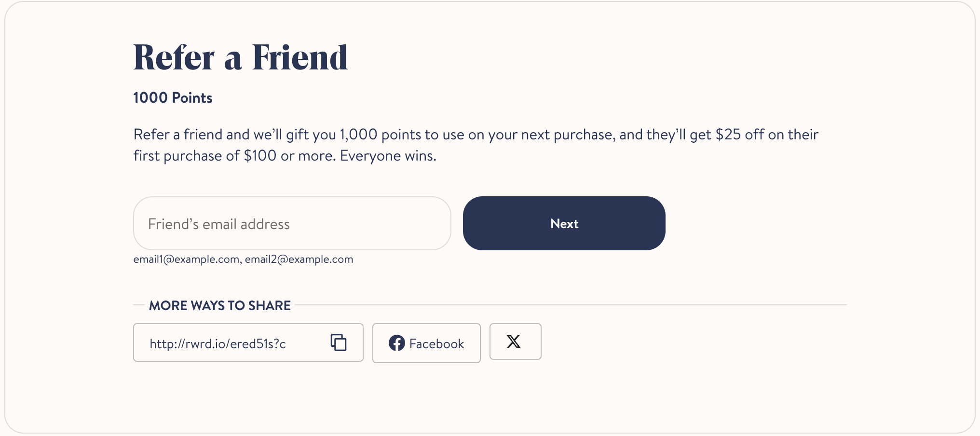Click the divider line beside MORE WAYS TO SHARE
Image resolution: width=980 pixels, height=436 pixels.
point(571,305)
